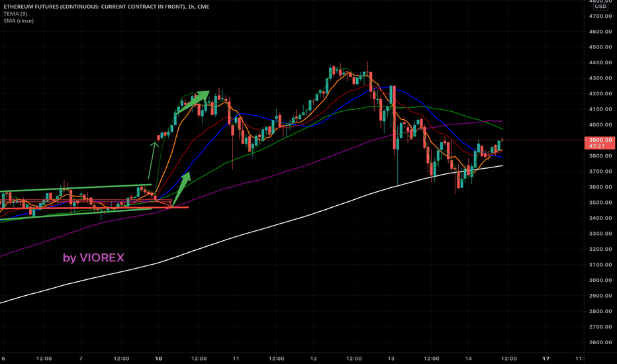Click the 3800.00 price axis label
617x364 pixels.
[600, 156]
